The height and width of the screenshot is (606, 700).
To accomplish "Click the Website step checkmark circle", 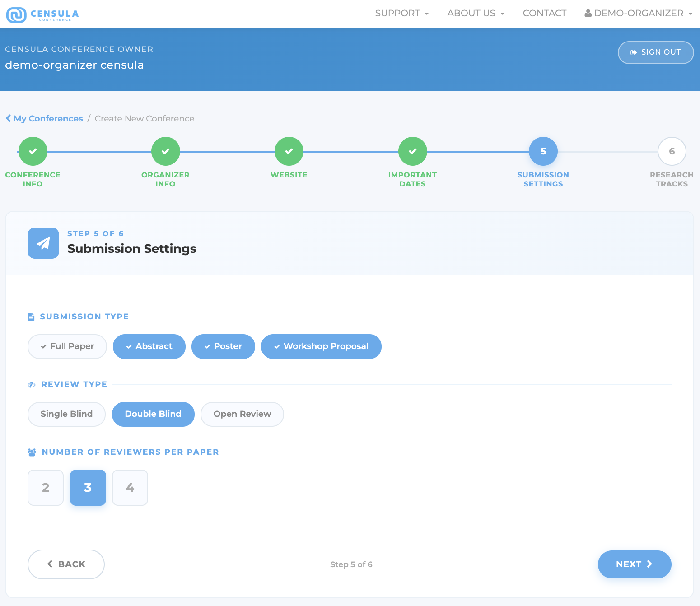I will pyautogui.click(x=289, y=151).
